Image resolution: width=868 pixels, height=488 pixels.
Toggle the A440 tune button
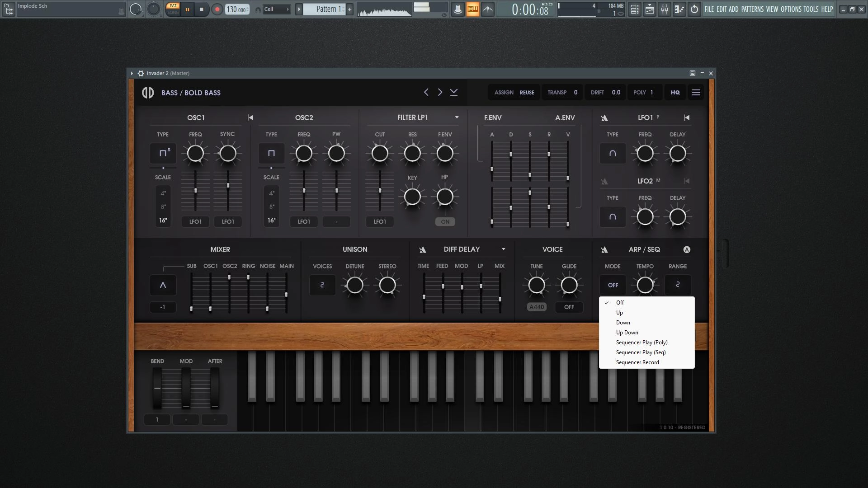(537, 307)
